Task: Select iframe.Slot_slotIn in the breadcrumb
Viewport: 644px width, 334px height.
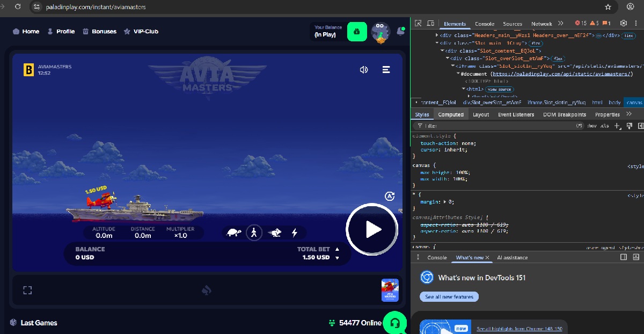Action: pyautogui.click(x=557, y=102)
